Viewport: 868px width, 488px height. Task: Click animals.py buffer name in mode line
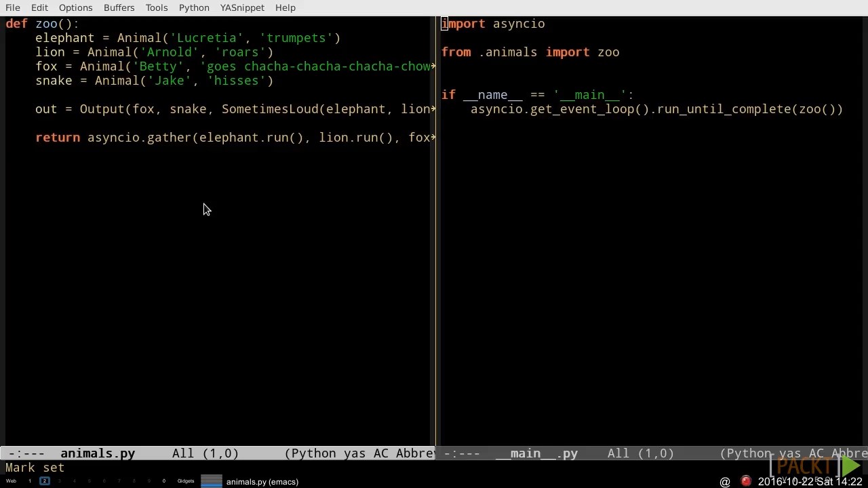98,453
